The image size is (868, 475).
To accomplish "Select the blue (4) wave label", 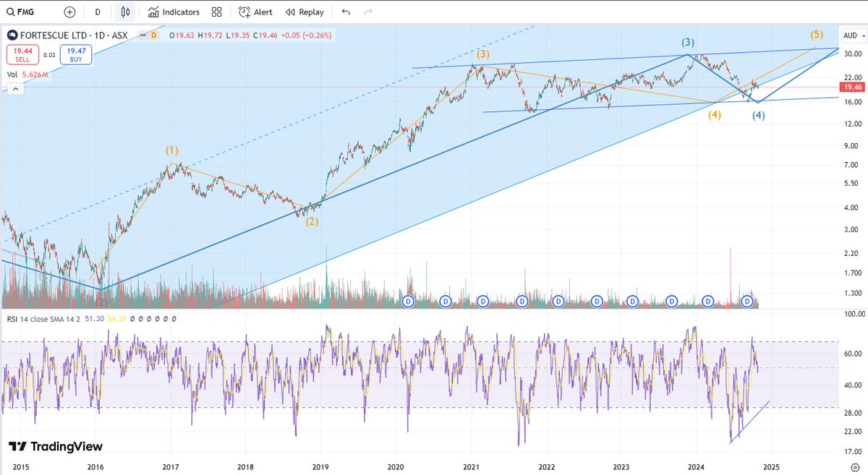I will 758,116.
